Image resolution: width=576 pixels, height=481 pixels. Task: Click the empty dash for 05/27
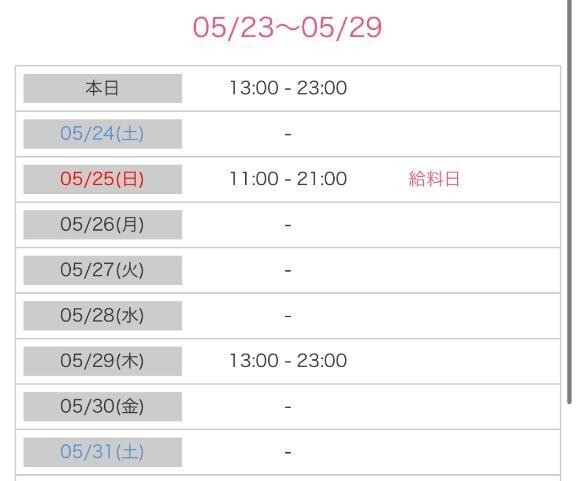(x=288, y=270)
